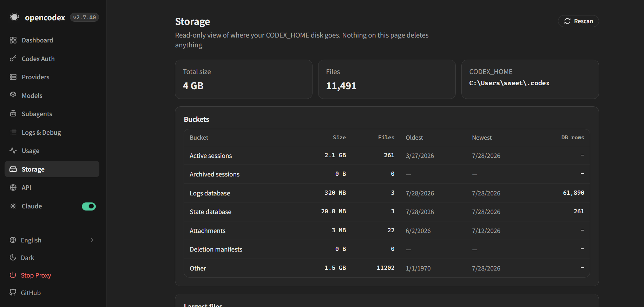Image resolution: width=644 pixels, height=307 pixels.
Task: Select the Storage menu item
Action: (x=52, y=169)
